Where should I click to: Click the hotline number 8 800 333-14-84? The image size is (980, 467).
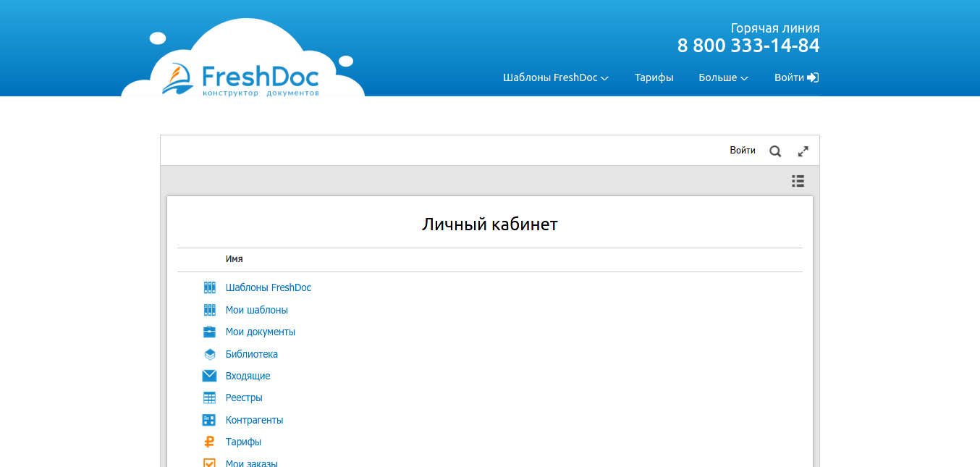748,46
